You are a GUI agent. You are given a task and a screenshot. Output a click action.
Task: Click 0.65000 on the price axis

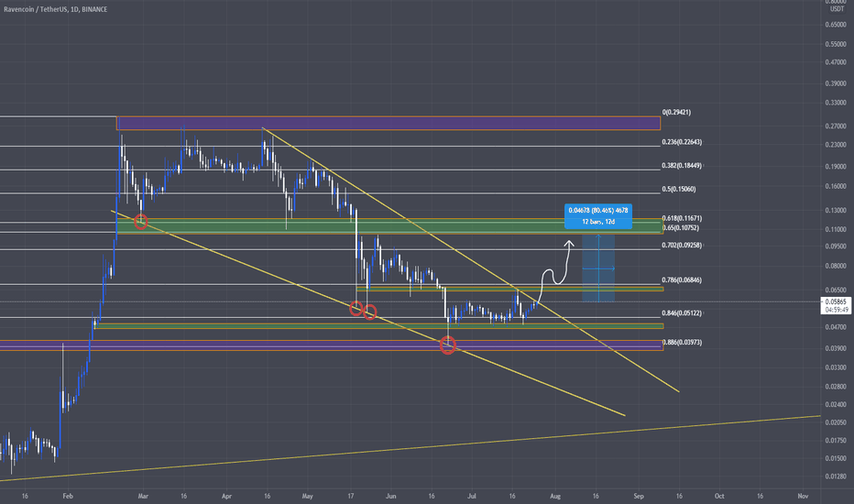(836, 25)
